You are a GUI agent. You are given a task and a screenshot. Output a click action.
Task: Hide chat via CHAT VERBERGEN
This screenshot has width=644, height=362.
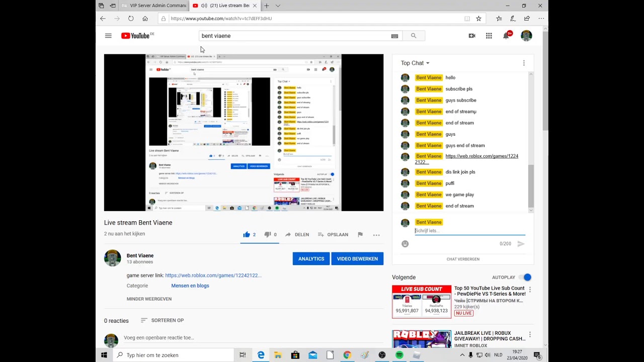(x=463, y=259)
